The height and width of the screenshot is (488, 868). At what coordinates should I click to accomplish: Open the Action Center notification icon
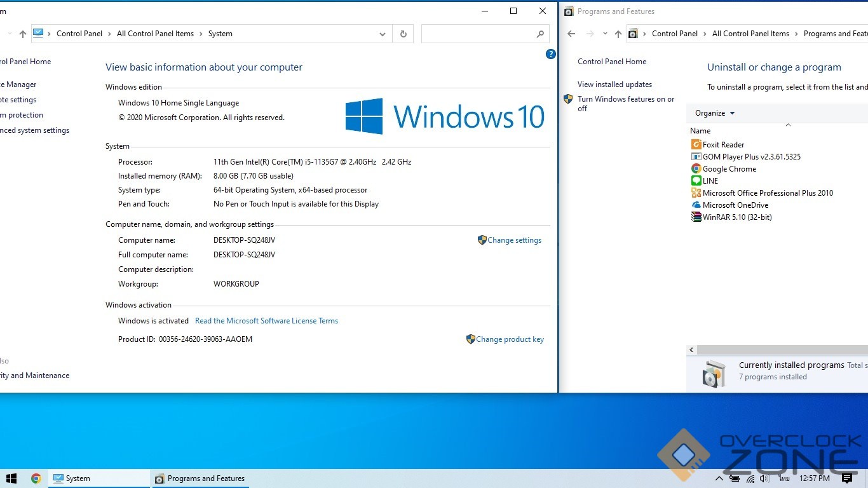[x=846, y=478]
